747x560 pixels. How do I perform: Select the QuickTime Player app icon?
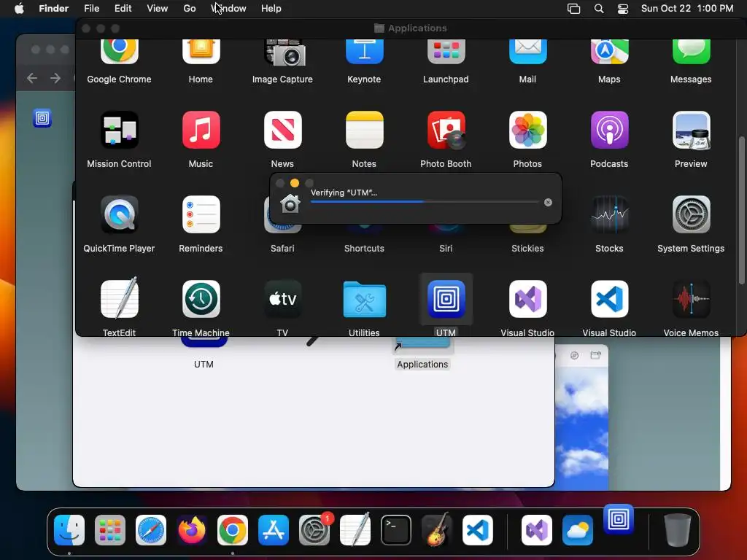(x=119, y=214)
